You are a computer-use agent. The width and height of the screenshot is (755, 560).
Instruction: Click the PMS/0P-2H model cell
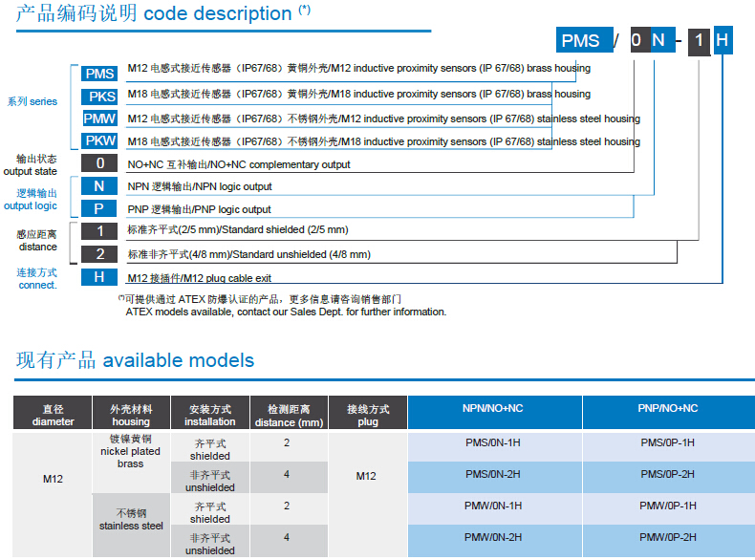coord(667,474)
